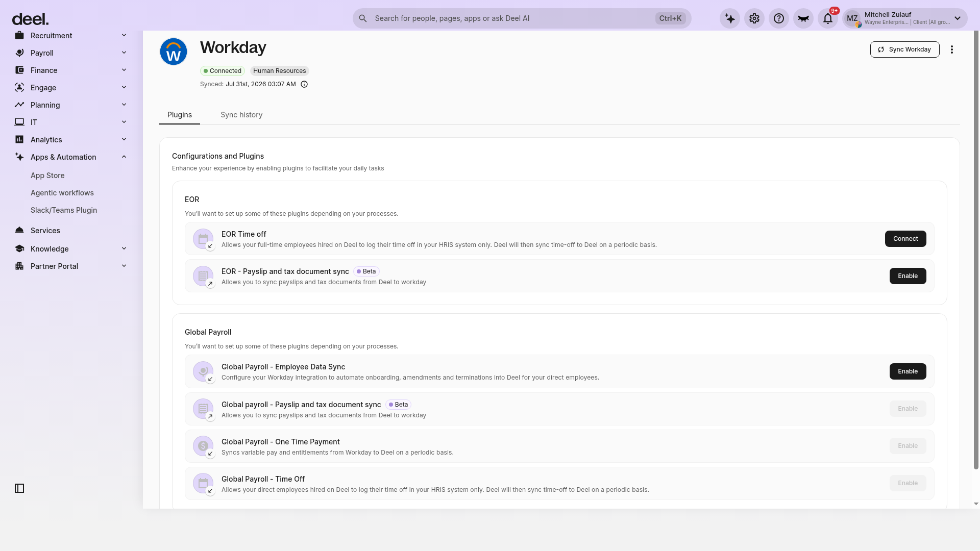The width and height of the screenshot is (980, 551).
Task: Open Slack/Teams Plugin in sidebar
Action: pos(64,210)
